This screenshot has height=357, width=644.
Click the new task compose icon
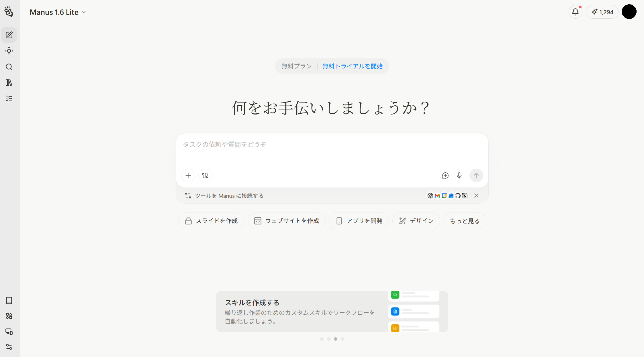[x=9, y=35]
